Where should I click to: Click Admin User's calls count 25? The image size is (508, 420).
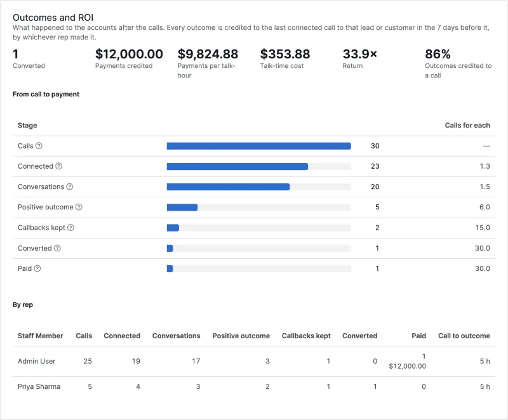click(88, 361)
